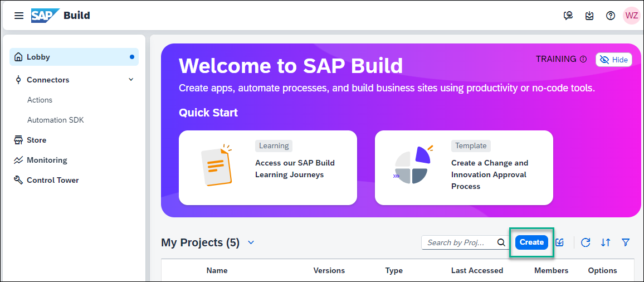Click the Learning tag label
644x282 pixels.
point(274,146)
